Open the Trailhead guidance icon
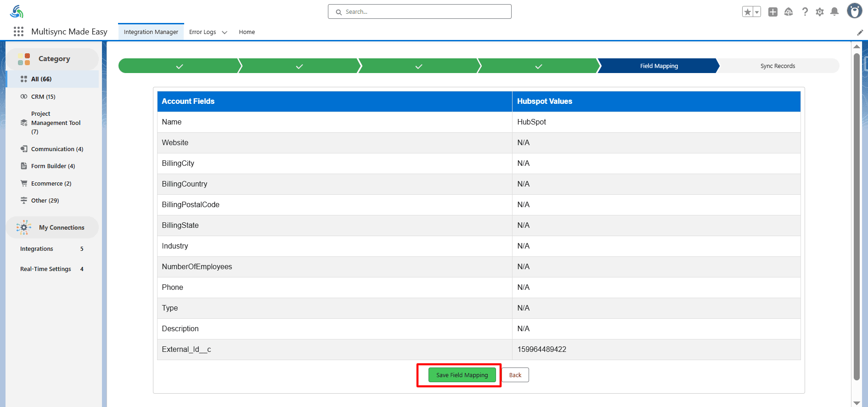The width and height of the screenshot is (868, 407). click(x=789, y=12)
